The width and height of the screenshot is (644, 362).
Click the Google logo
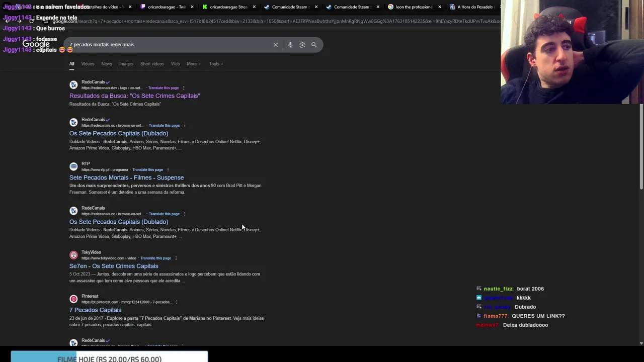[36, 44]
